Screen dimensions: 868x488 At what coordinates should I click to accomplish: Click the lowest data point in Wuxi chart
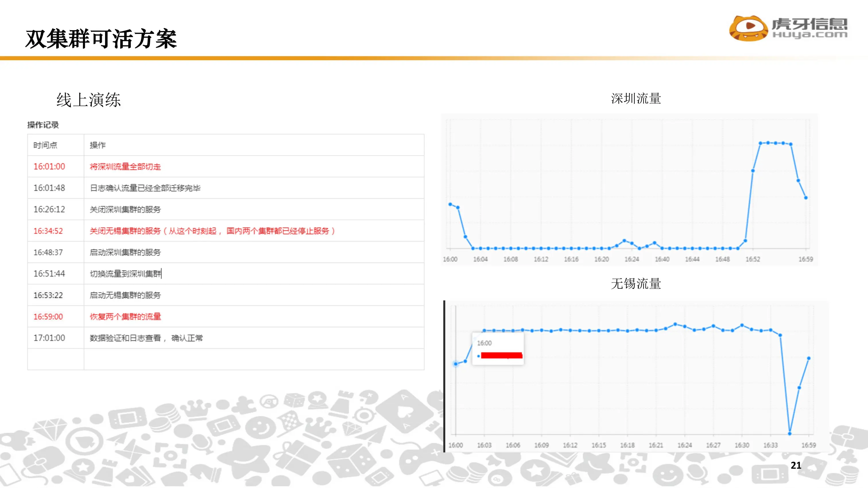point(789,433)
